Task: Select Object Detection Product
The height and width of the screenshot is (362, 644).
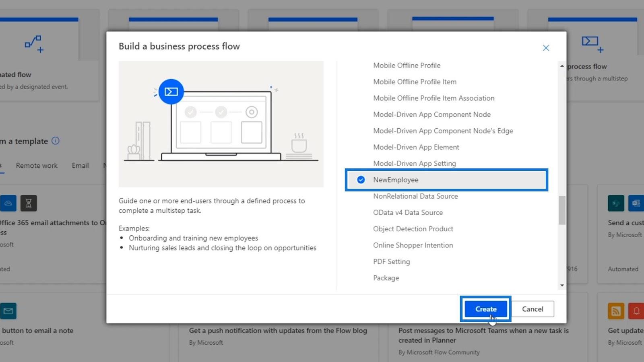Action: [413, 229]
